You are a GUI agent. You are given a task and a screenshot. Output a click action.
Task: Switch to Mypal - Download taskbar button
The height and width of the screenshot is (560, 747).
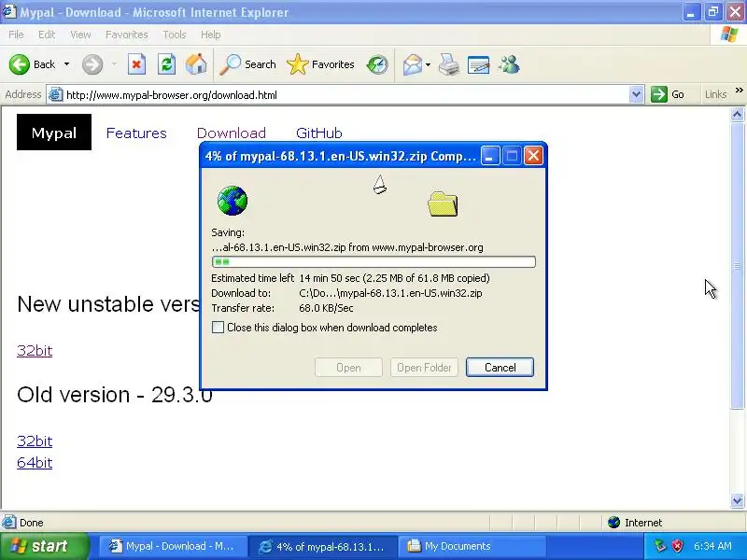click(x=174, y=546)
